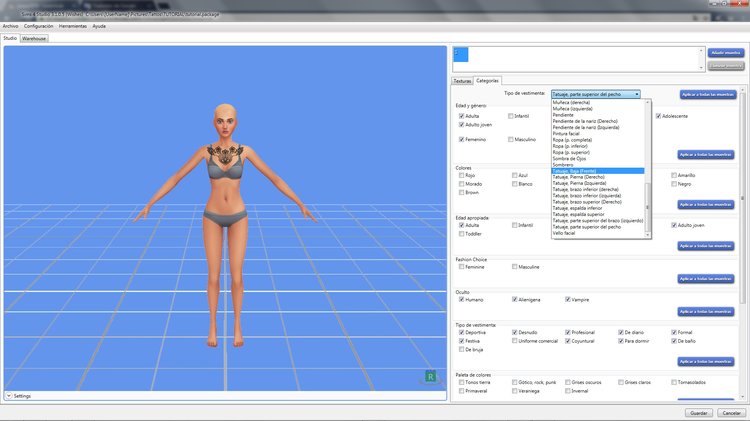
Task: Click the Guardar button
Action: (x=698, y=413)
